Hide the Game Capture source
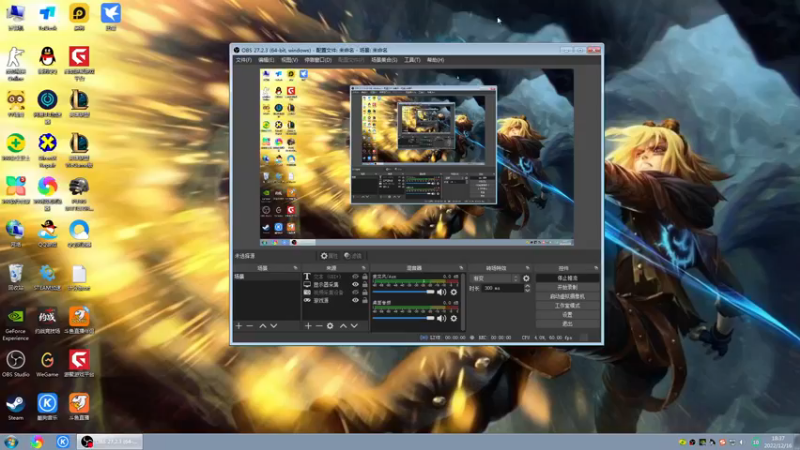Viewport: 800px width, 450px height. coord(356,301)
